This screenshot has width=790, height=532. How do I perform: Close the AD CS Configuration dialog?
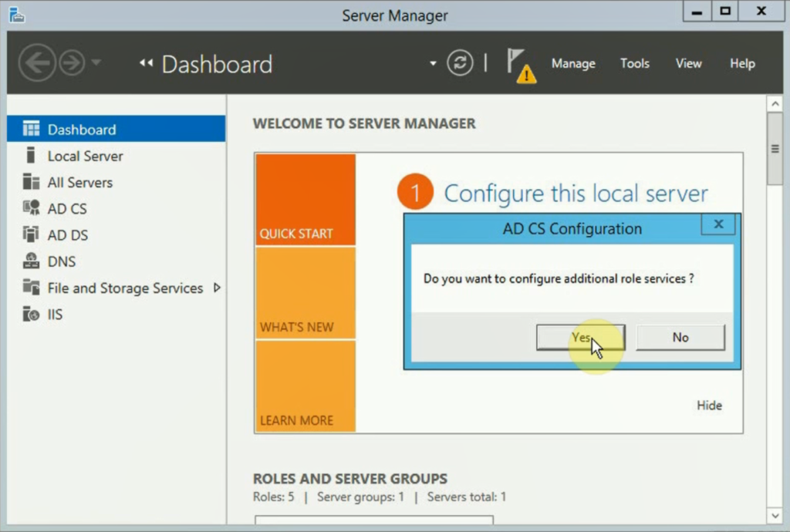718,224
